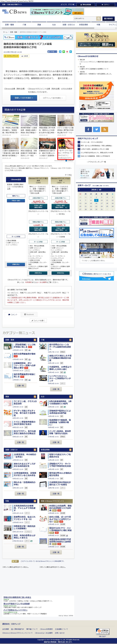Open 医療・看護 in navigation bar
Viewport: 117px width, 644px height.
9,25
